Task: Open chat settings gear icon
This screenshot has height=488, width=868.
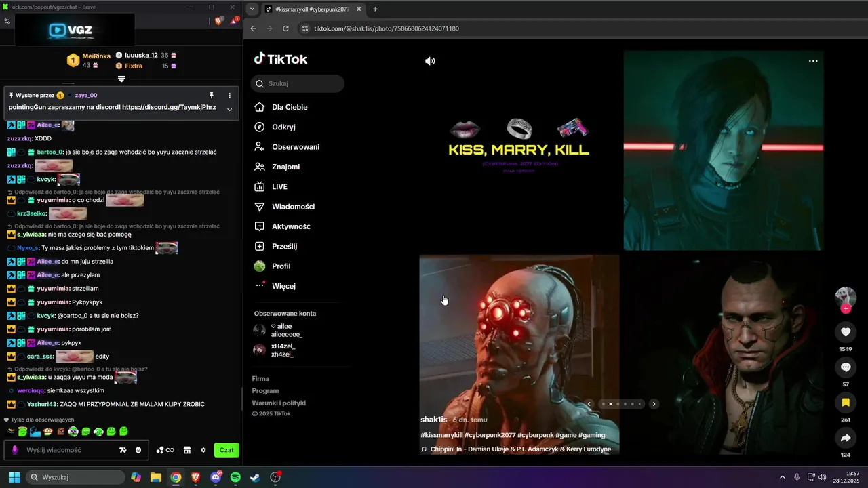Action: (x=203, y=450)
